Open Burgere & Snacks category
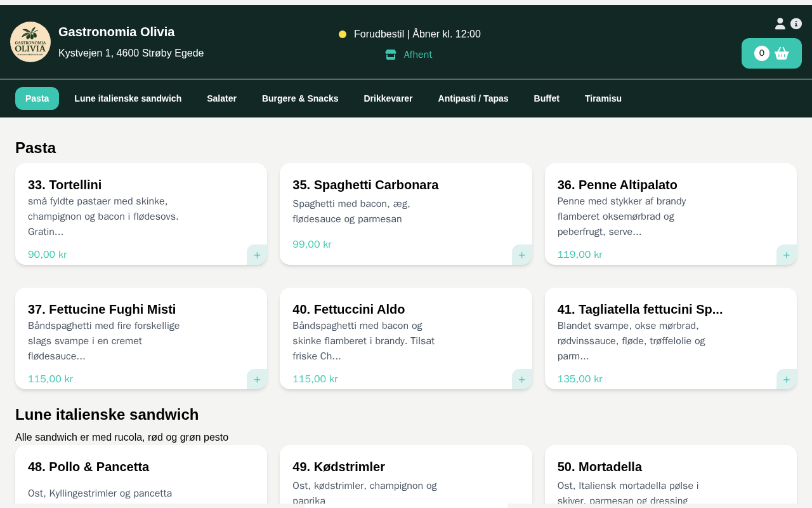 point(300,98)
